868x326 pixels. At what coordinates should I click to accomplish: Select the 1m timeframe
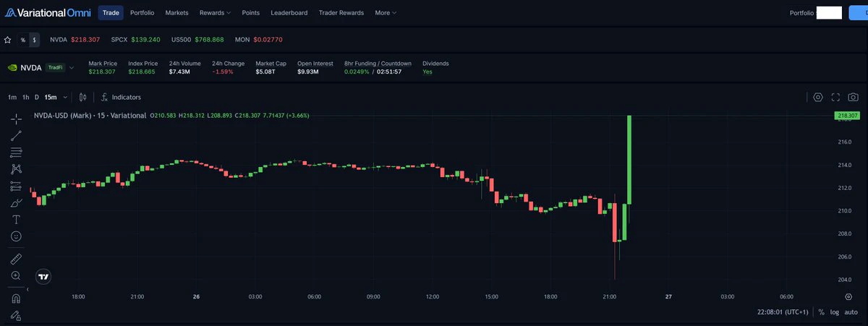tap(12, 97)
